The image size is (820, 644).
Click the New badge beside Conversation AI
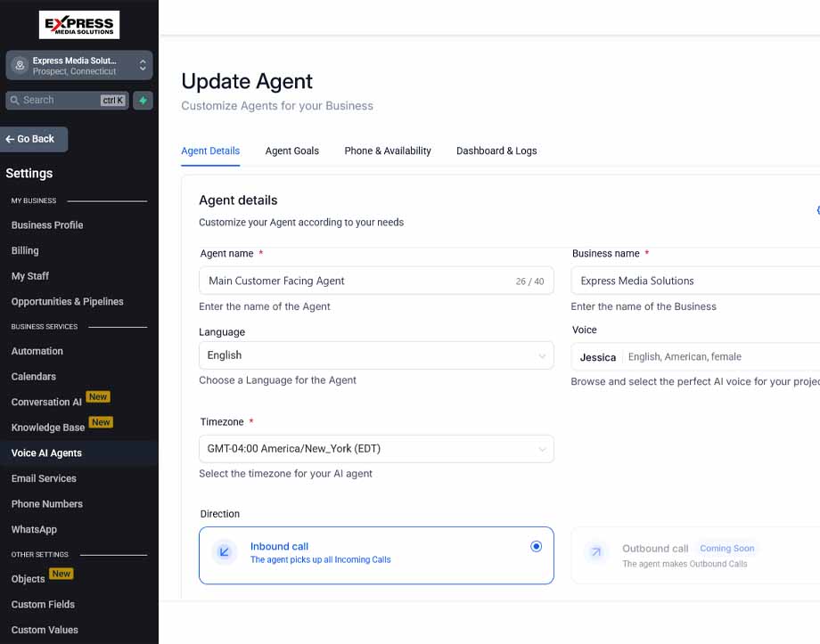click(98, 397)
